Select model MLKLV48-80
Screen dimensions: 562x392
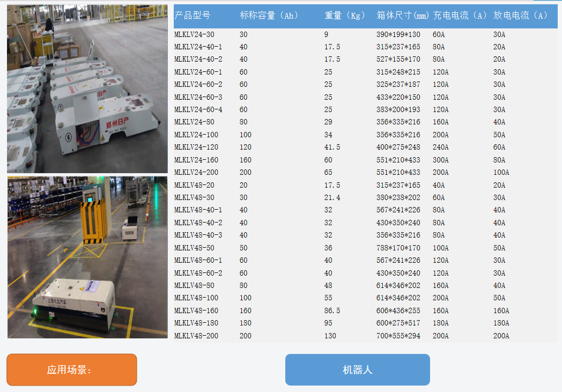point(194,285)
